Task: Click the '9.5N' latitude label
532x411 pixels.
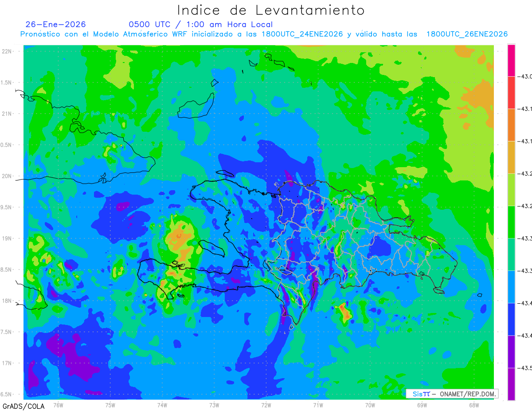Action: [6, 207]
